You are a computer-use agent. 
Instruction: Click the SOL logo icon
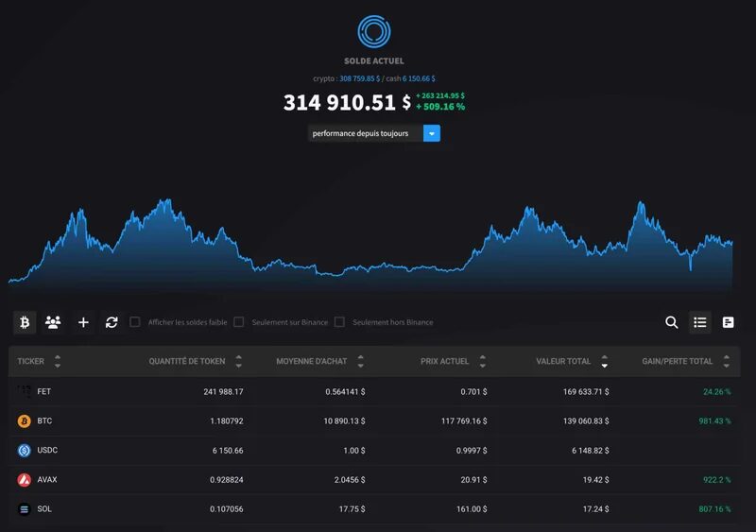[x=25, y=509]
